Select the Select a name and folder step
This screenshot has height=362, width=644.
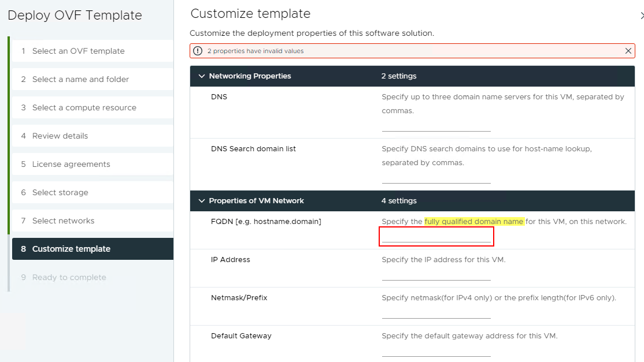[81, 79]
